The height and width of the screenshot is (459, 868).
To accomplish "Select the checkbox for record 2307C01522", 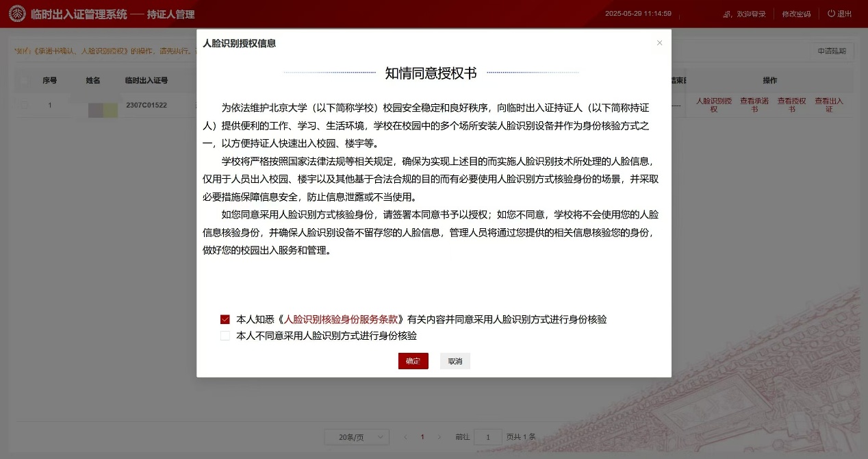I will [x=24, y=105].
